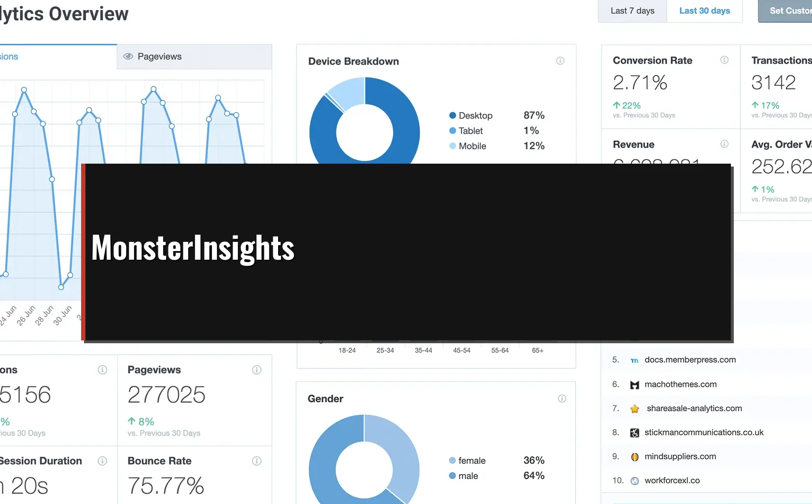Click the Desktop legend color dot
The image size is (812, 504).
[x=453, y=115]
